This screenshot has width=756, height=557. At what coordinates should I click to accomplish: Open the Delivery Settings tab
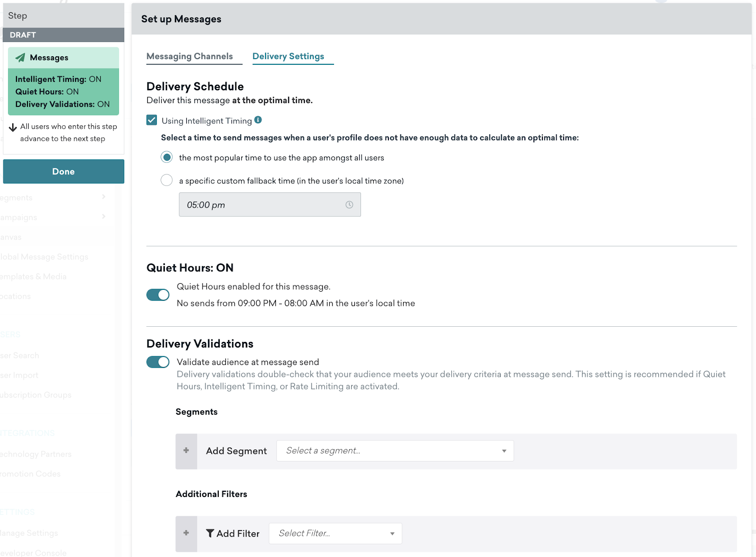288,56
